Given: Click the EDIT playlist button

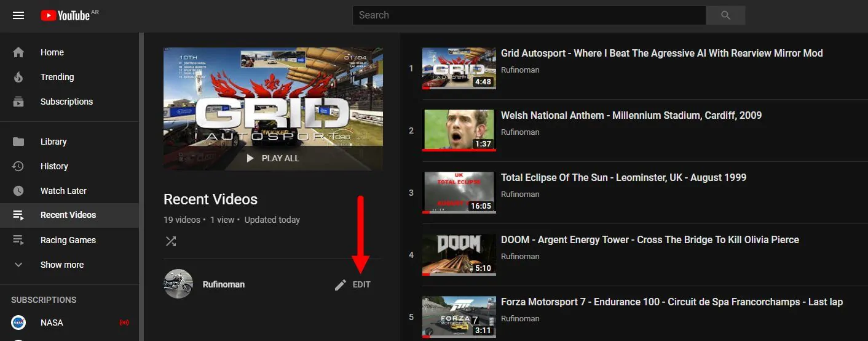Looking at the screenshot, I should point(353,284).
